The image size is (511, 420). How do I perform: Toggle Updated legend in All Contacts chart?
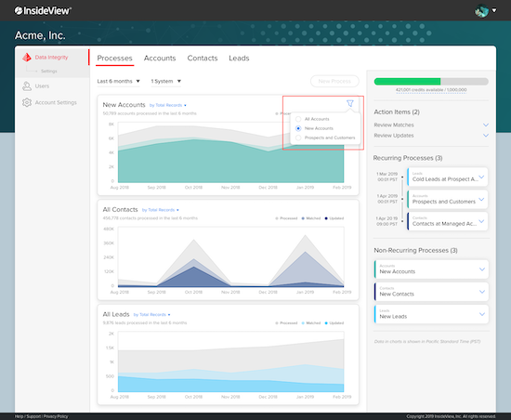tap(334, 218)
